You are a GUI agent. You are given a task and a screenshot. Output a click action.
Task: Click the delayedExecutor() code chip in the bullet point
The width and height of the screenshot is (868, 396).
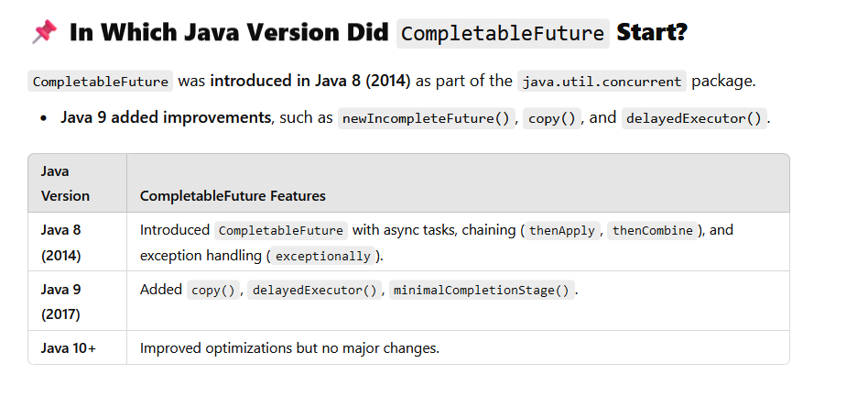click(693, 119)
